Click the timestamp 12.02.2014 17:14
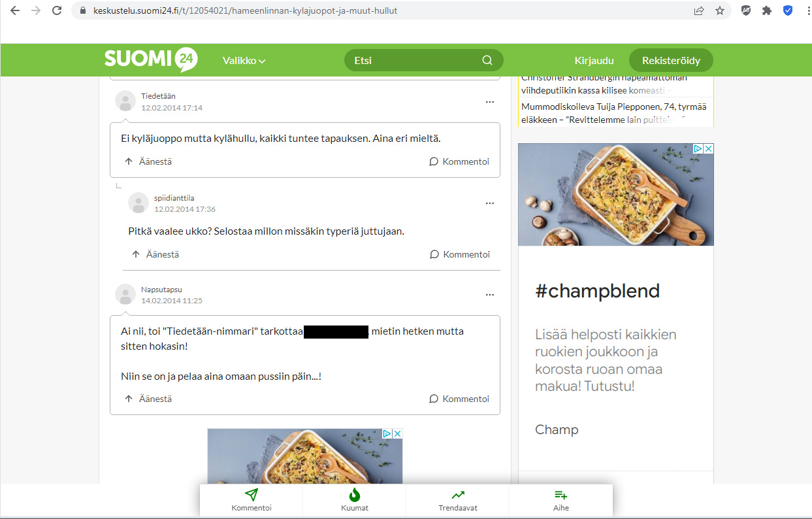The width and height of the screenshot is (812, 519). [172, 108]
